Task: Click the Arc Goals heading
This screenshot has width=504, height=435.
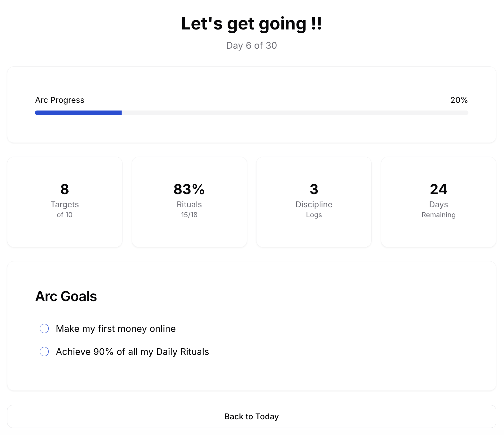Action: point(66,296)
